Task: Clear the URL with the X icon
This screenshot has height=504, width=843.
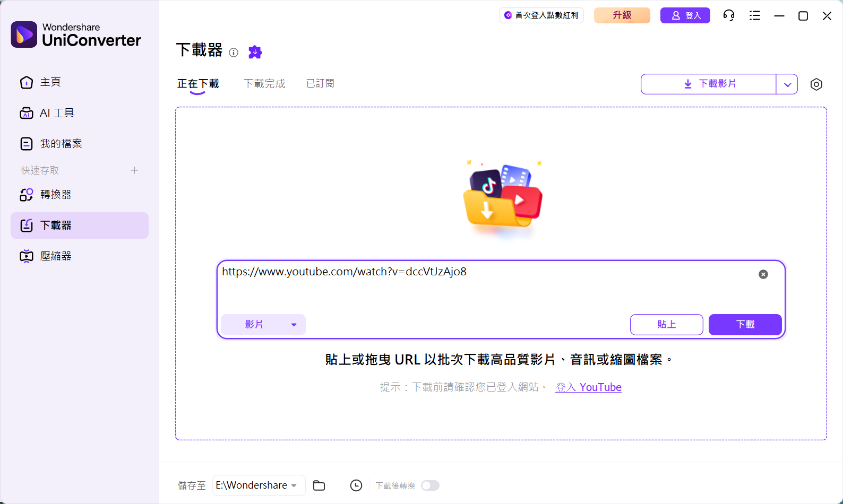Action: tap(763, 274)
